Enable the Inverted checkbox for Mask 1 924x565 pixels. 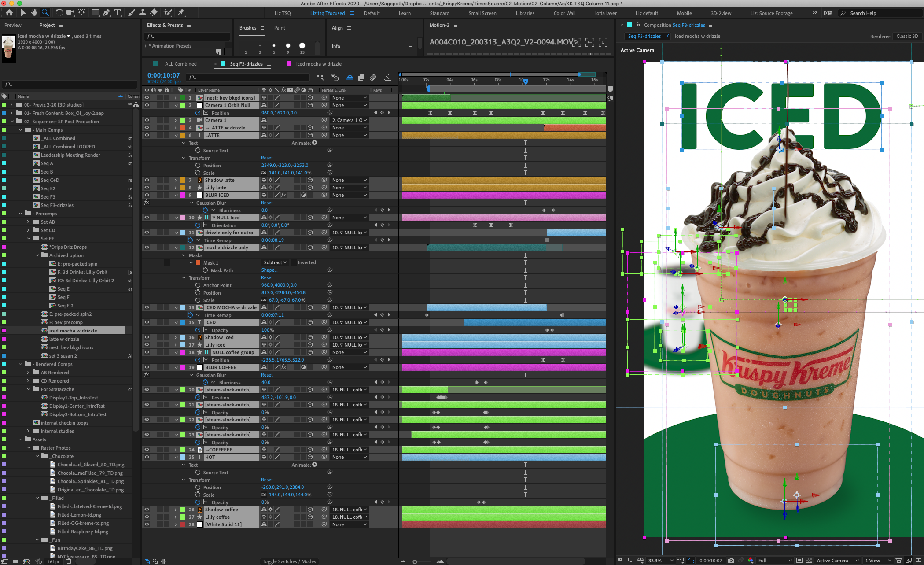[294, 262]
